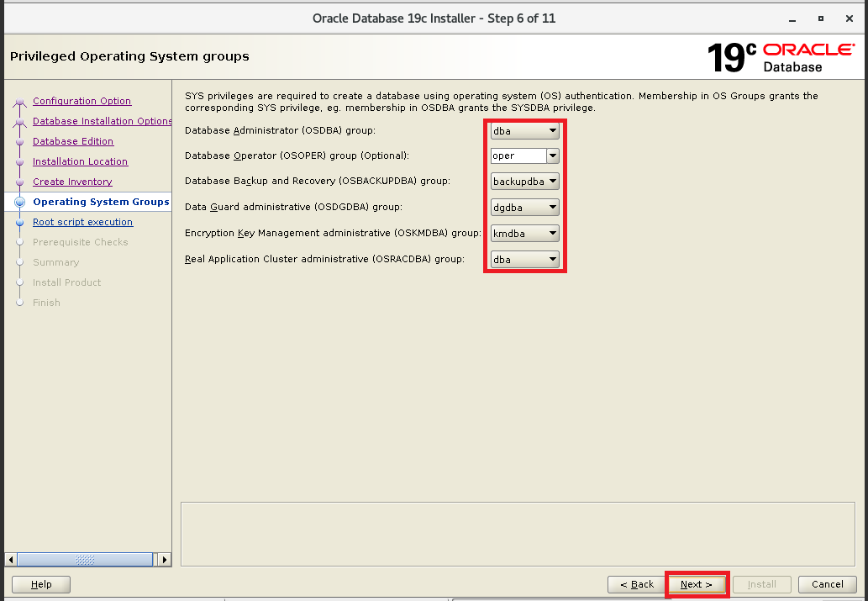Image resolution: width=868 pixels, height=601 pixels.
Task: Open the OSBACKUPDBA group dropdown
Action: [x=525, y=181]
